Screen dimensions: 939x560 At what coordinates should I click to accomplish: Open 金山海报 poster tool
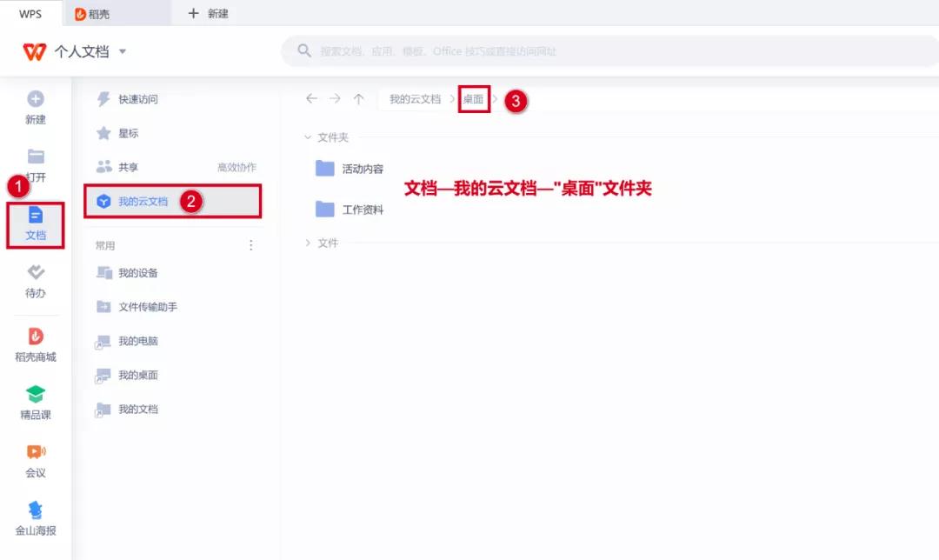pos(35,515)
